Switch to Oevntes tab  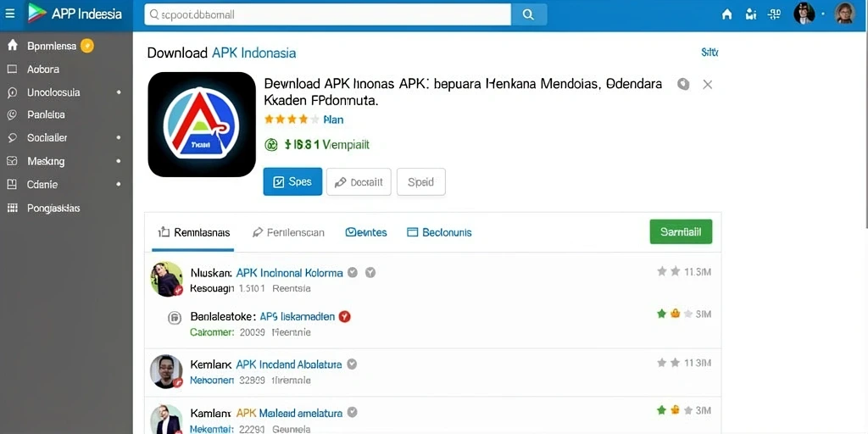[366, 232]
